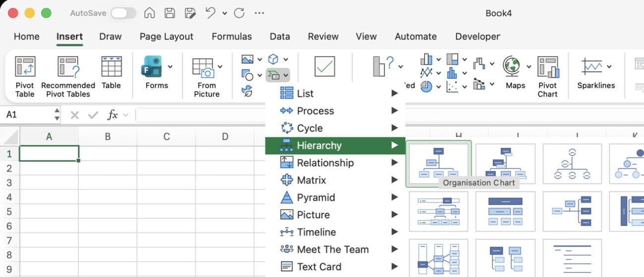
Task: Click the Home icon in title bar
Action: [x=149, y=13]
